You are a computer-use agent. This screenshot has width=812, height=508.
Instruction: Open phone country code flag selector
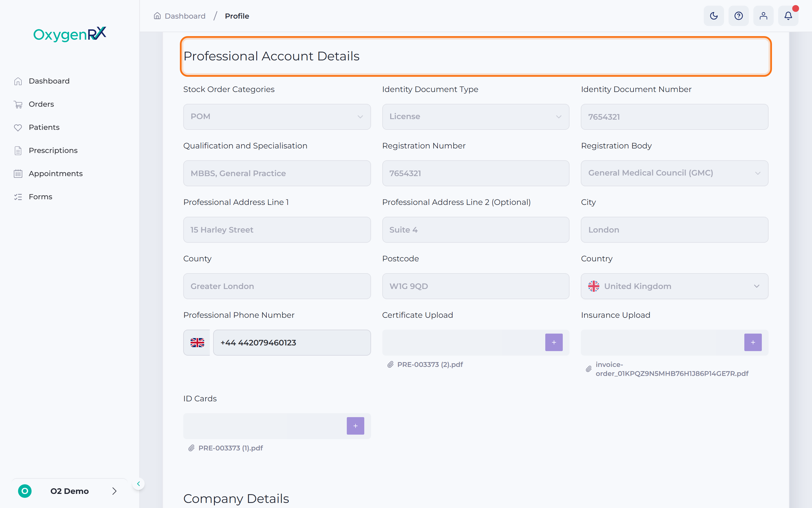tap(197, 342)
